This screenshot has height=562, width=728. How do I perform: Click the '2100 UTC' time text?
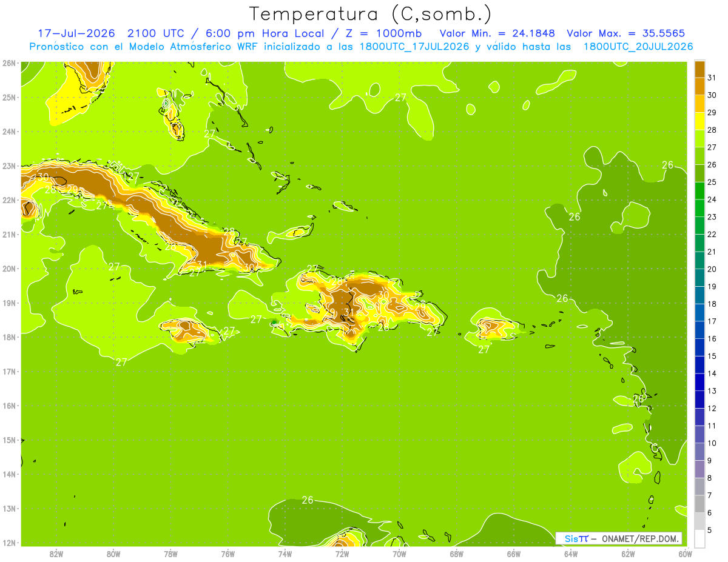pos(155,33)
